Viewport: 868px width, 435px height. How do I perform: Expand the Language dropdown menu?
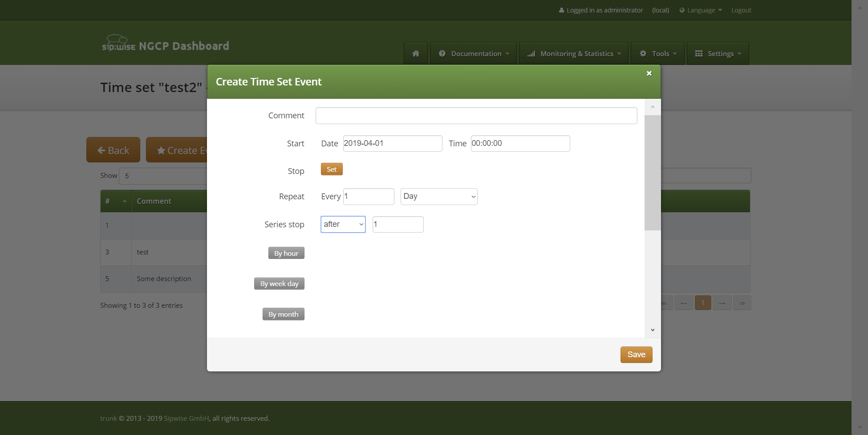pos(701,10)
